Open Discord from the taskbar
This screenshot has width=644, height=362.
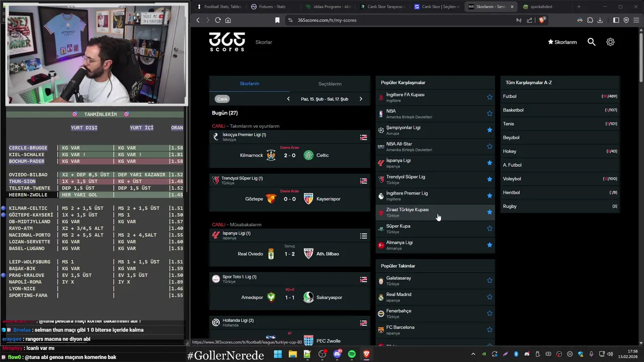point(337,354)
